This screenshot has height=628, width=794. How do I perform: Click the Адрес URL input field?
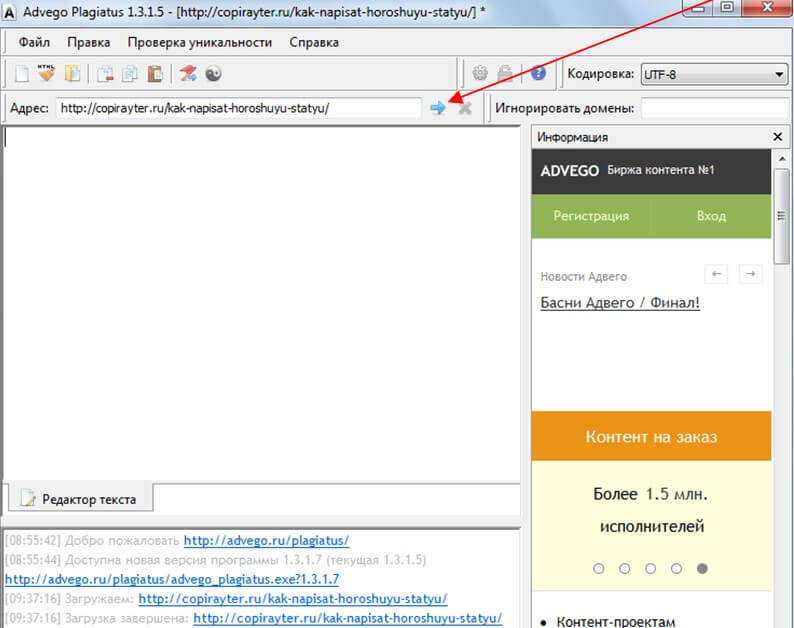tap(238, 108)
